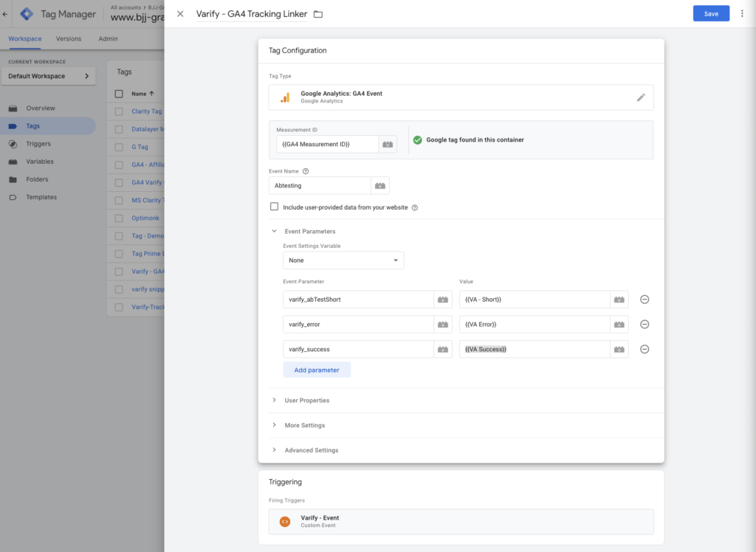Check the Optimonk row checkbox

(119, 218)
